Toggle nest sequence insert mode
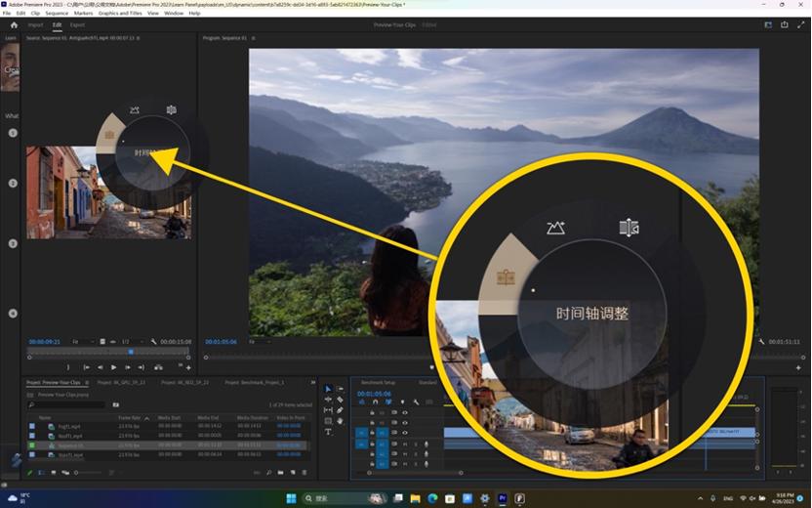 (361, 402)
